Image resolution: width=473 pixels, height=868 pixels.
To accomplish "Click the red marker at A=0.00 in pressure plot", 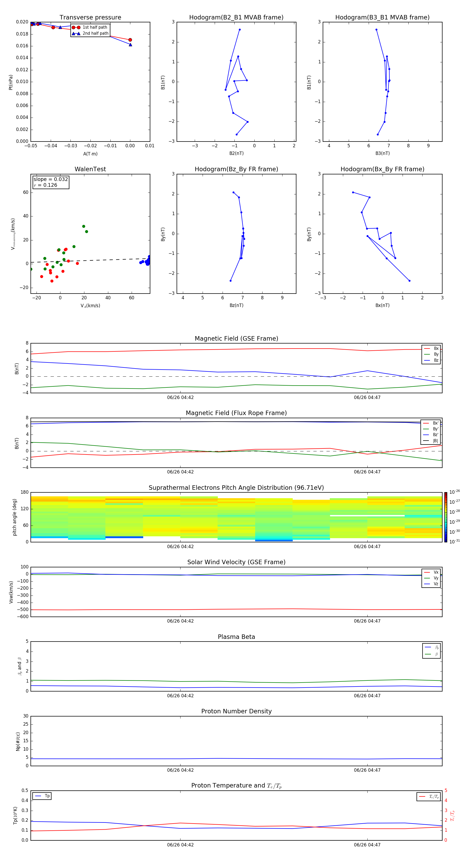I will [130, 40].
